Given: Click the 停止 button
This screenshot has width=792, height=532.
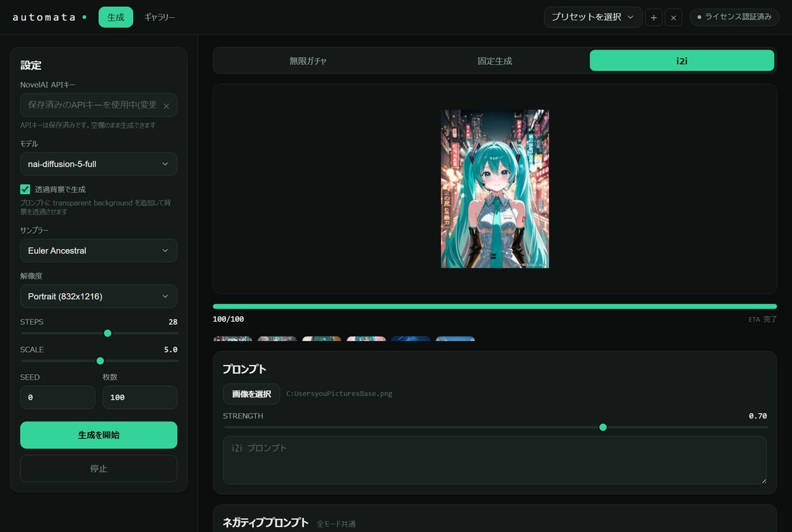Looking at the screenshot, I should coord(98,469).
